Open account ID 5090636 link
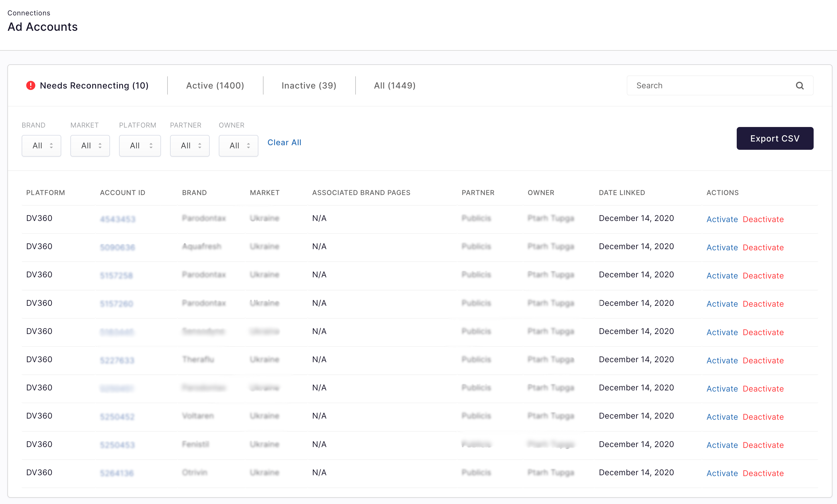The image size is (837, 504). tap(118, 247)
